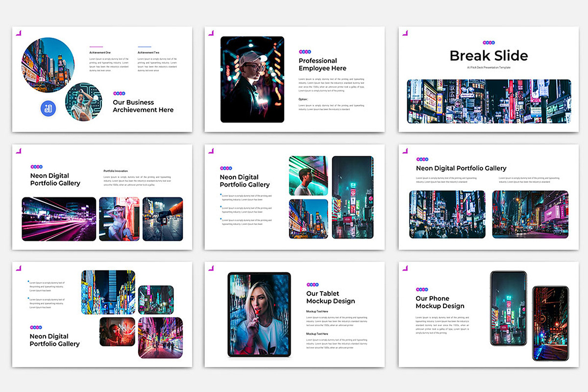Click the pill badge above Our Phone Mockup Design

tap(422, 289)
